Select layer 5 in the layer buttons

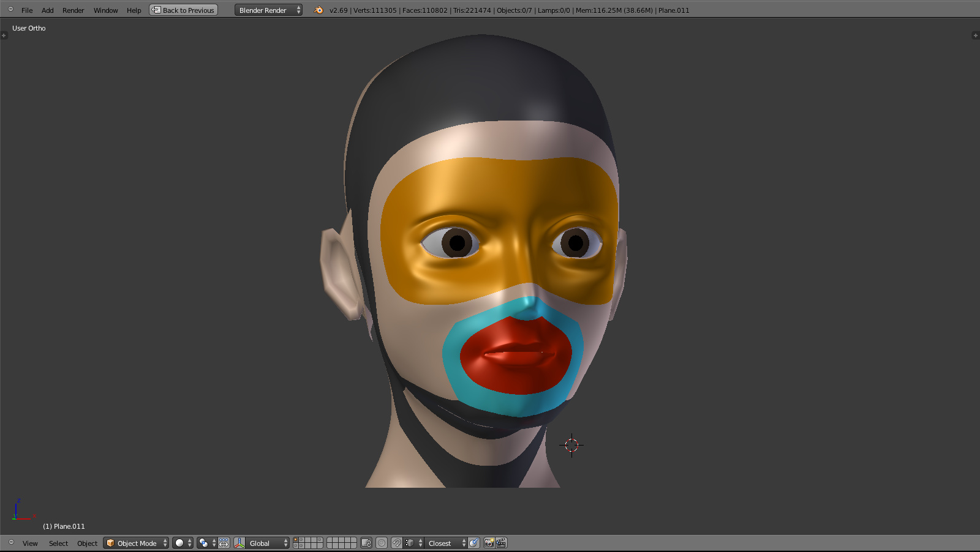[320, 540]
